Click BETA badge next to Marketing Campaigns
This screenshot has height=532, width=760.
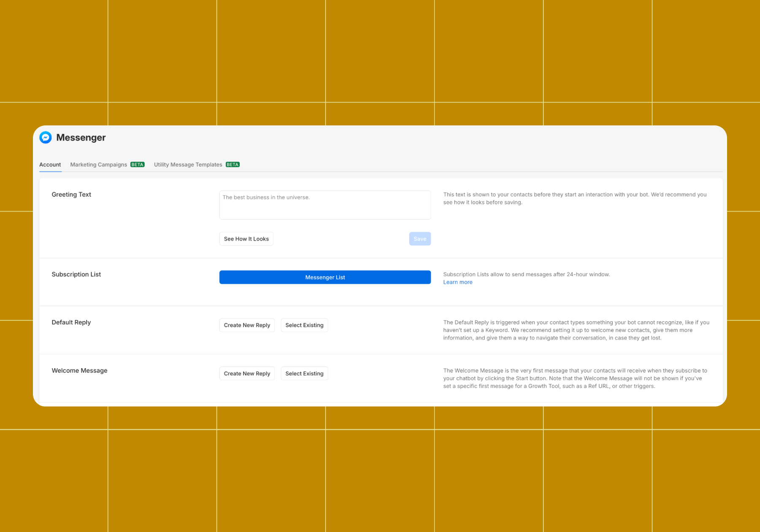coord(137,165)
